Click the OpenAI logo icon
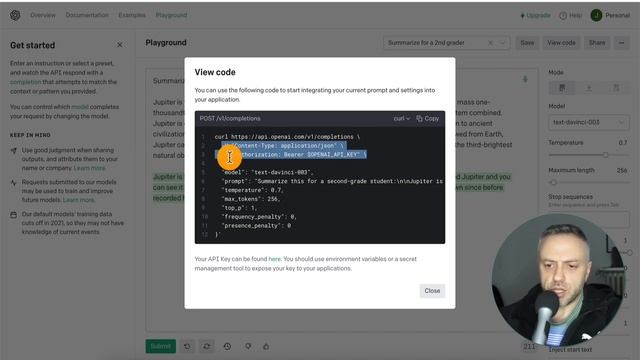 (15, 15)
